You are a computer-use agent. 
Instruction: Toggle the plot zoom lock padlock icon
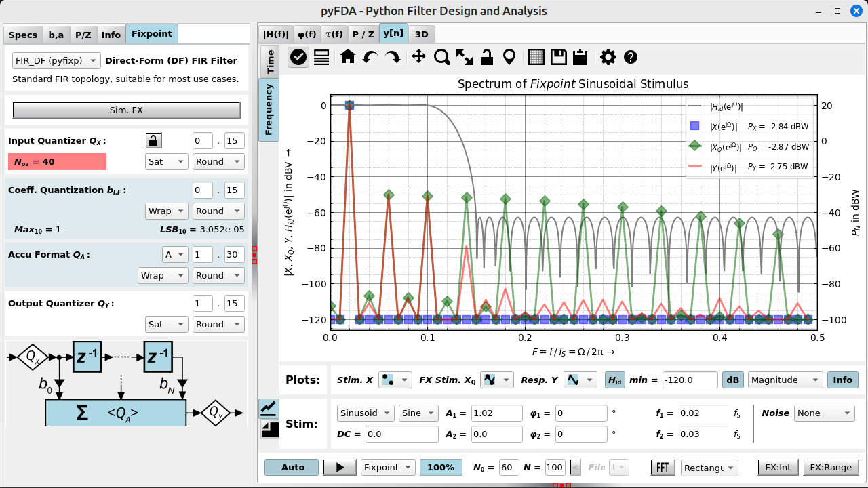pos(486,57)
